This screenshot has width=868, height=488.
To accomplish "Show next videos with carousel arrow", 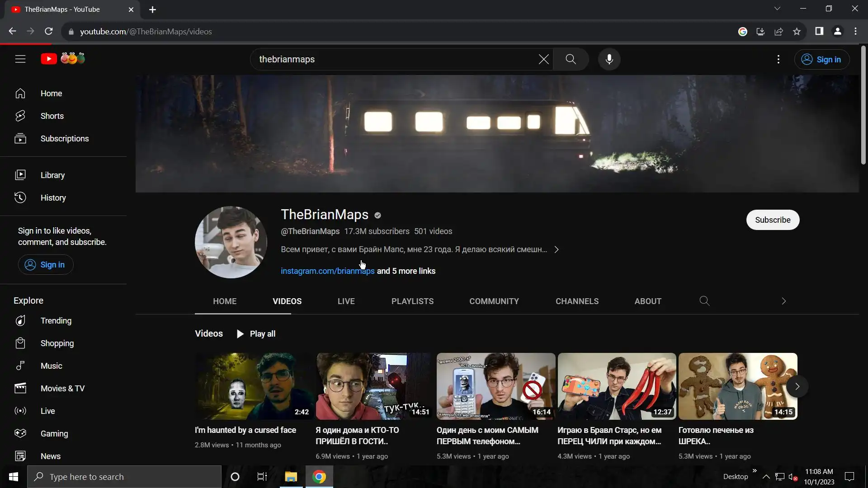I will pyautogui.click(x=797, y=386).
